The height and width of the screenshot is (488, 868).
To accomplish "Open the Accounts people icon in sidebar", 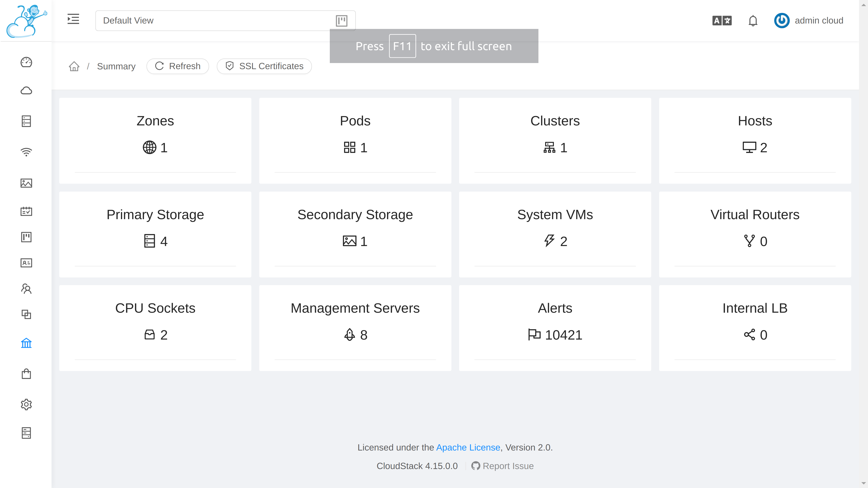I will click(x=26, y=289).
